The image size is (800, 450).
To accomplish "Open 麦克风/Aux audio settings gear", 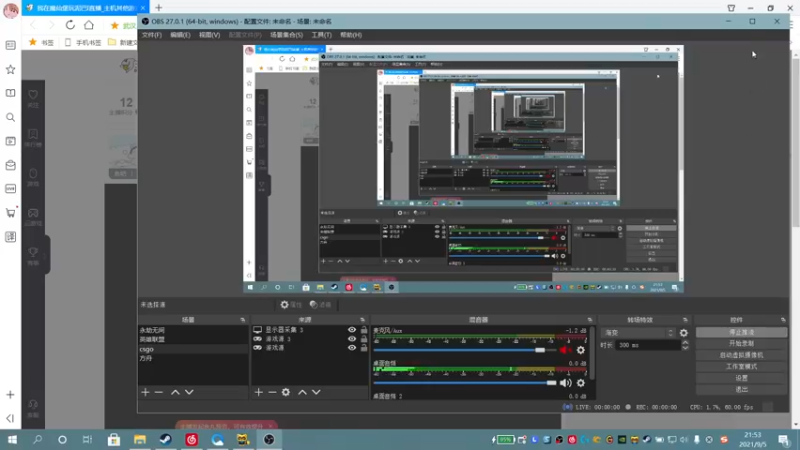I will pyautogui.click(x=581, y=350).
